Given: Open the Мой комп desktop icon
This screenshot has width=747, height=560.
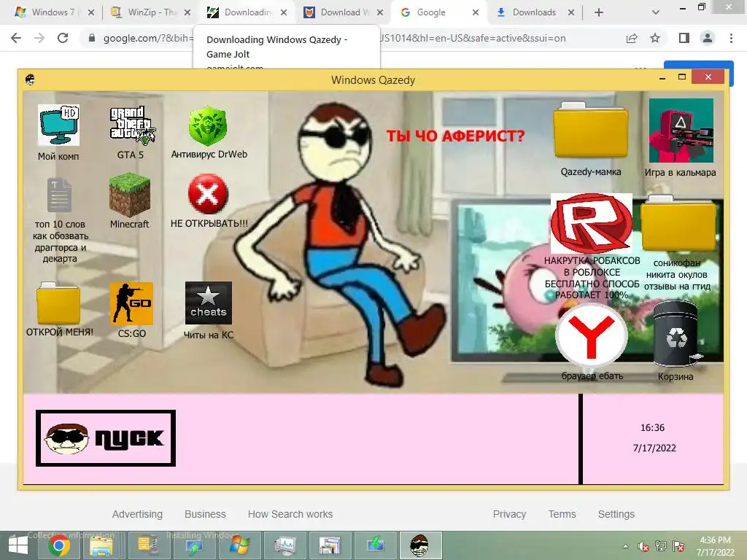Looking at the screenshot, I should [x=58, y=125].
